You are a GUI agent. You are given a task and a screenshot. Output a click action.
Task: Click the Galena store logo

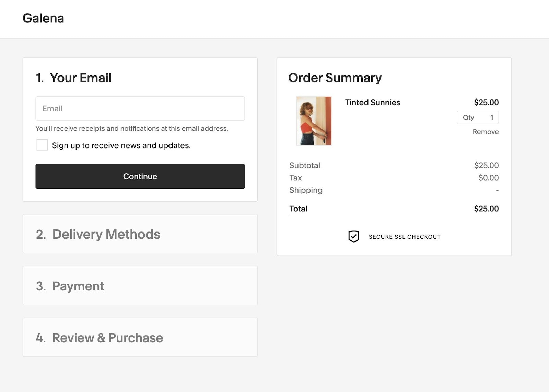pyautogui.click(x=43, y=18)
